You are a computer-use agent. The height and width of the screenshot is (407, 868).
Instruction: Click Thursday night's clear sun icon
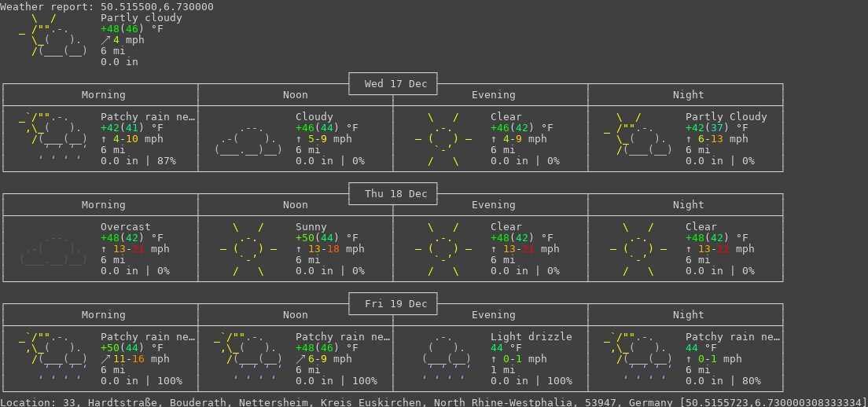(638, 249)
